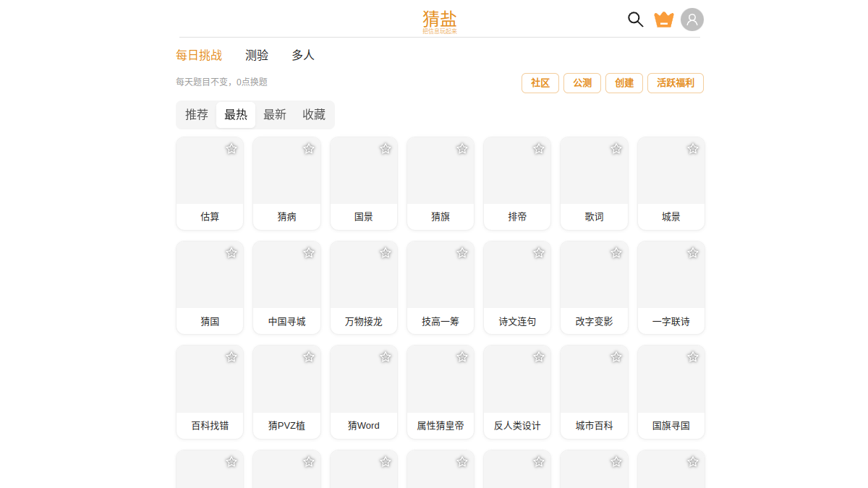868x488 pixels.
Task: Favorite 中国寻城 using its star icon
Action: click(309, 253)
